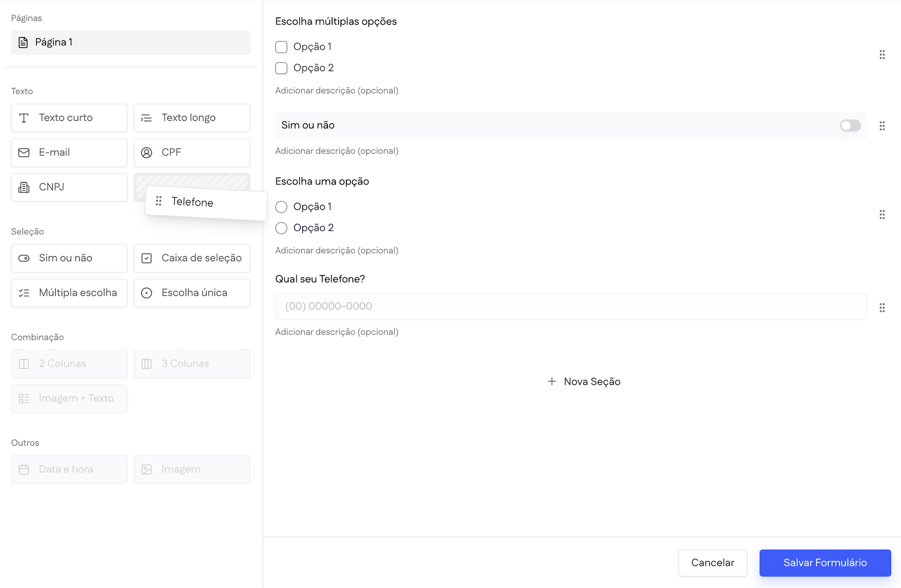Click the drag handle next to Sim ou não
901x588 pixels.
[883, 126]
